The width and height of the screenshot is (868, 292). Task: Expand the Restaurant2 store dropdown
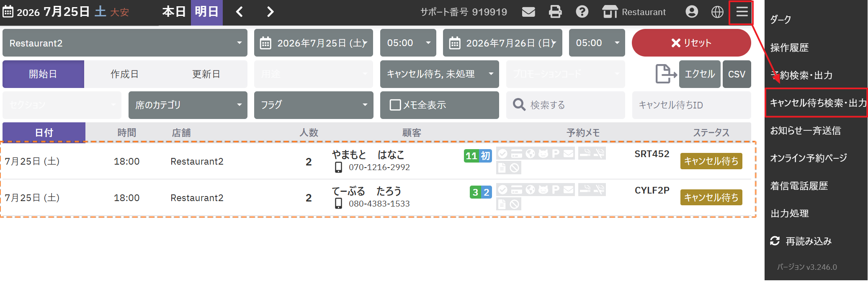pyautogui.click(x=125, y=43)
